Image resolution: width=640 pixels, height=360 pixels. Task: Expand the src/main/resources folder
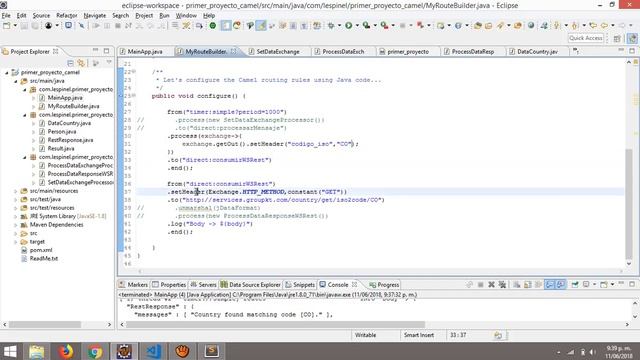(16, 191)
